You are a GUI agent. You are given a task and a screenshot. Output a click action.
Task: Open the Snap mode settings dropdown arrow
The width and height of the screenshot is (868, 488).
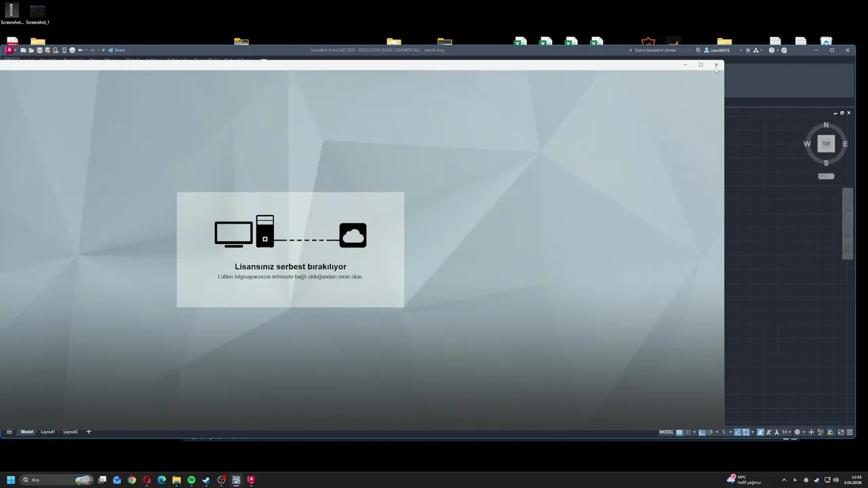tap(694, 432)
